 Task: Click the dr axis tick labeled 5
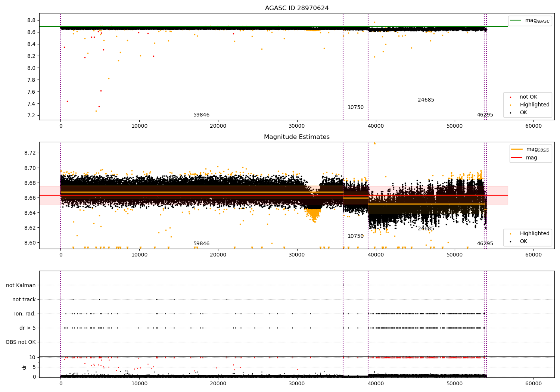pyautogui.click(x=34, y=367)
